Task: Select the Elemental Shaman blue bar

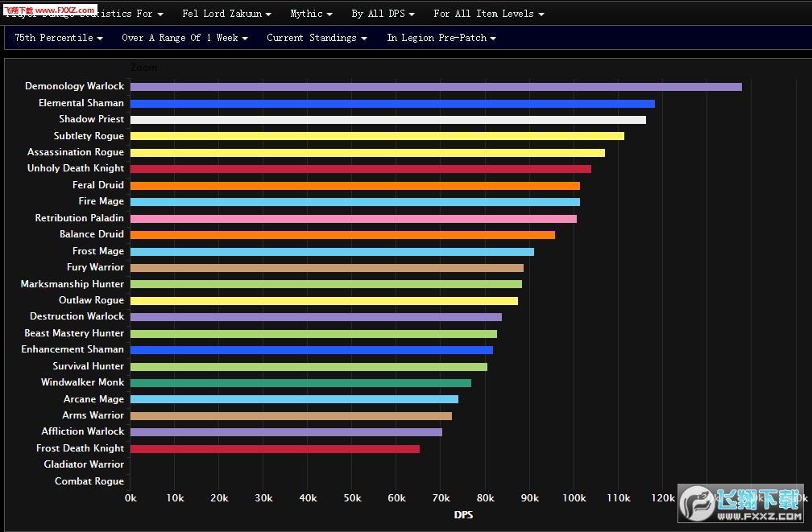Action: click(392, 104)
